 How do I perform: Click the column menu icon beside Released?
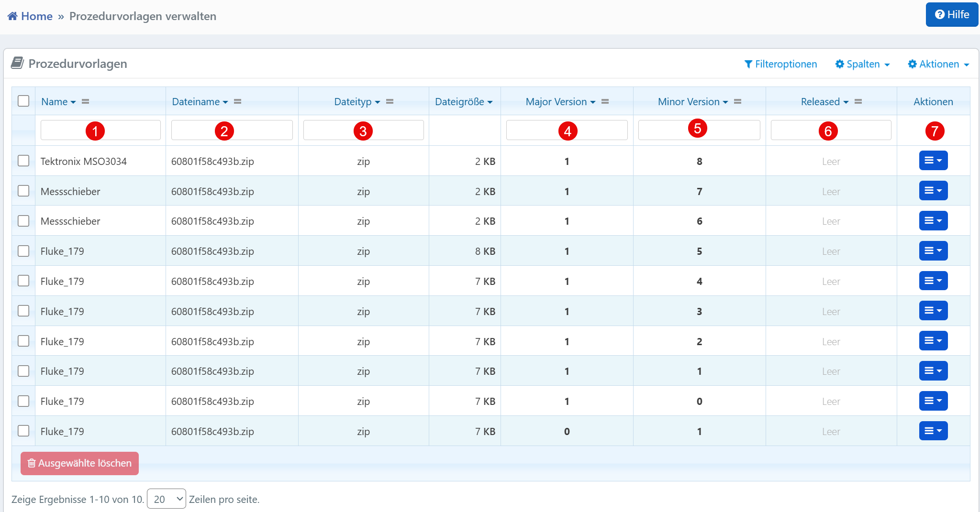858,102
